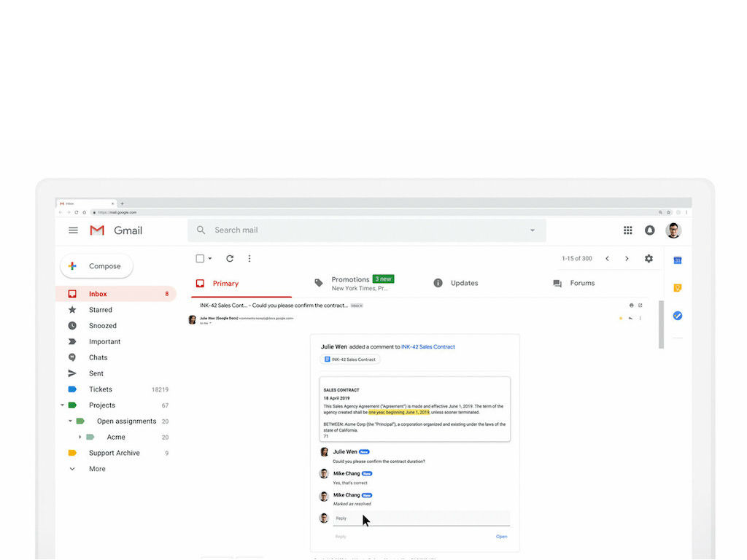Expand the More section in the sidebar

point(71,468)
